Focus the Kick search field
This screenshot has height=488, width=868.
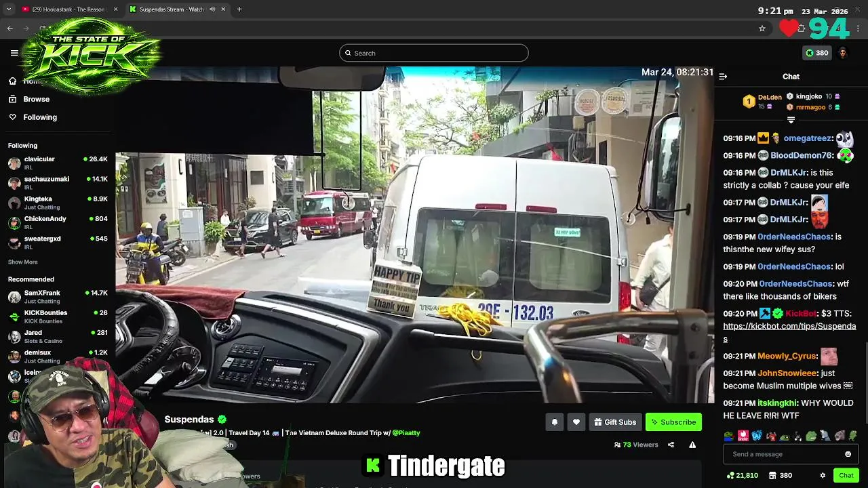coord(434,53)
